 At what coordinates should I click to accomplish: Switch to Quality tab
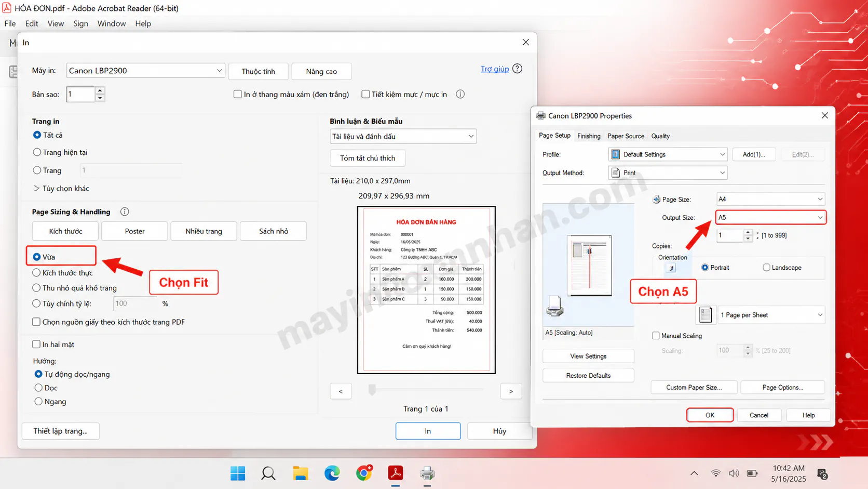coord(660,136)
